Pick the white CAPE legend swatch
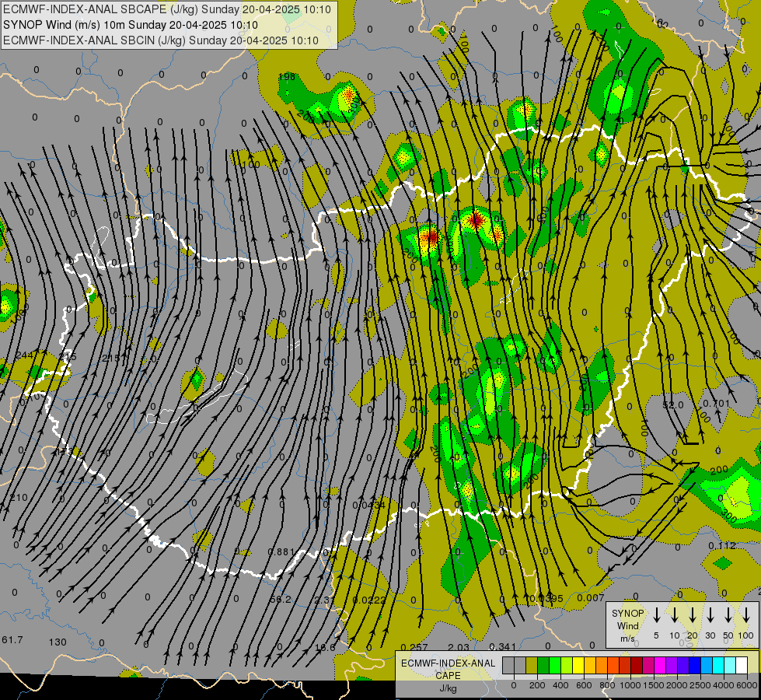 coord(742,665)
